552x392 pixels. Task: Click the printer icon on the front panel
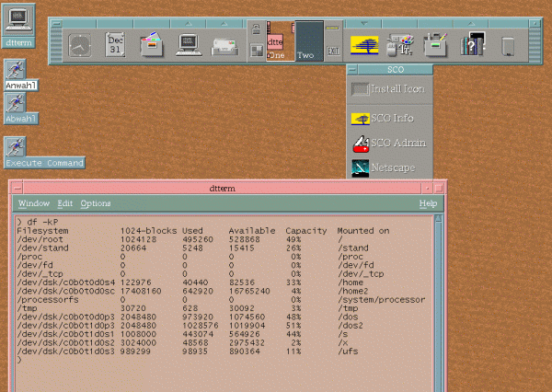pos(225,43)
